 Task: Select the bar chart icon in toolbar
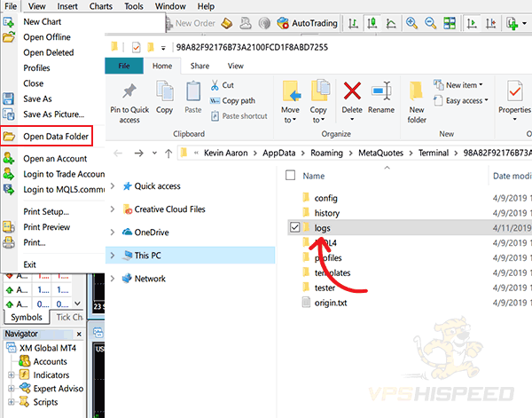coord(353,23)
